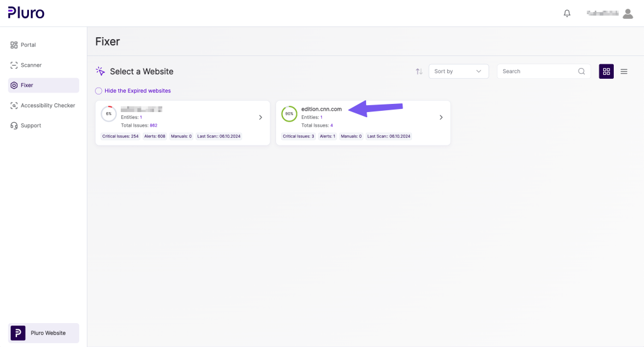This screenshot has width=644, height=347.
Task: Click the search magnifier icon
Action: click(582, 71)
